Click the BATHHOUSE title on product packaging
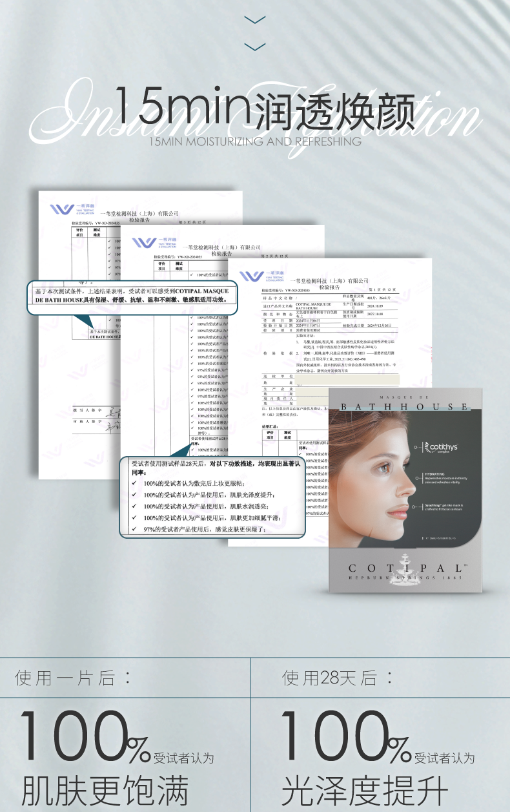This screenshot has width=510, height=812. (x=405, y=406)
